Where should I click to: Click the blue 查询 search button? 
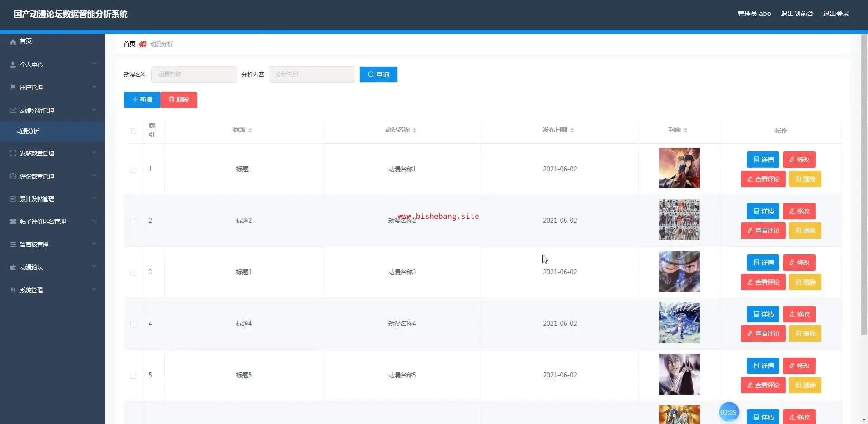click(378, 75)
